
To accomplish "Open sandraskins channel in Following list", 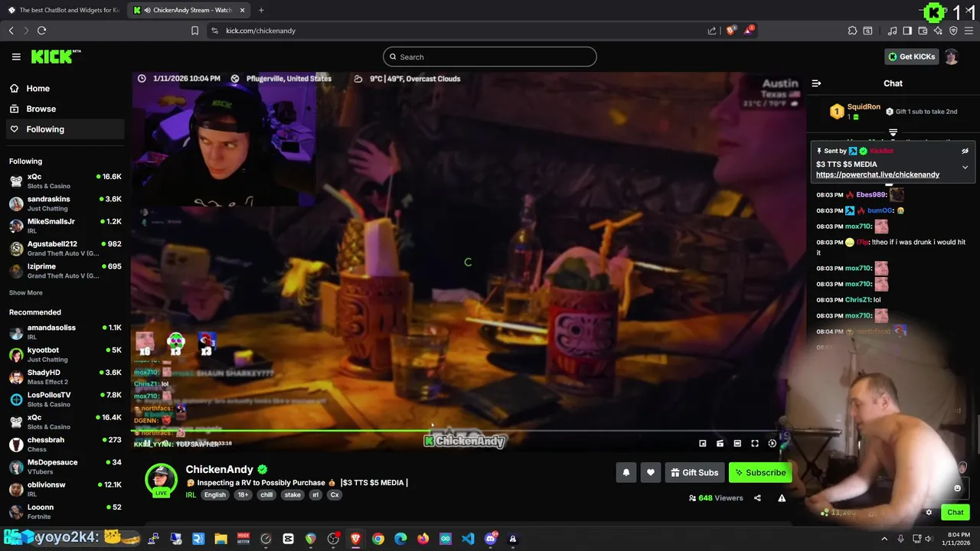I will 65,203.
